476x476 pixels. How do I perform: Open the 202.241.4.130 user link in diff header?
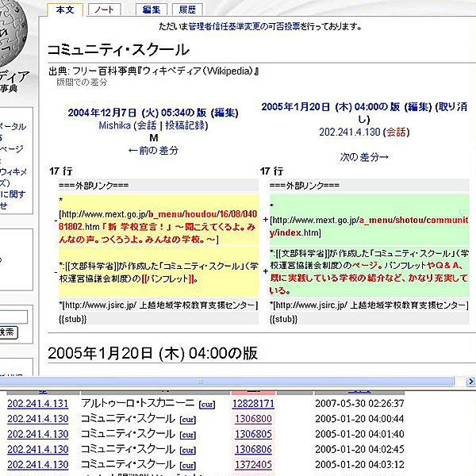[349, 132]
